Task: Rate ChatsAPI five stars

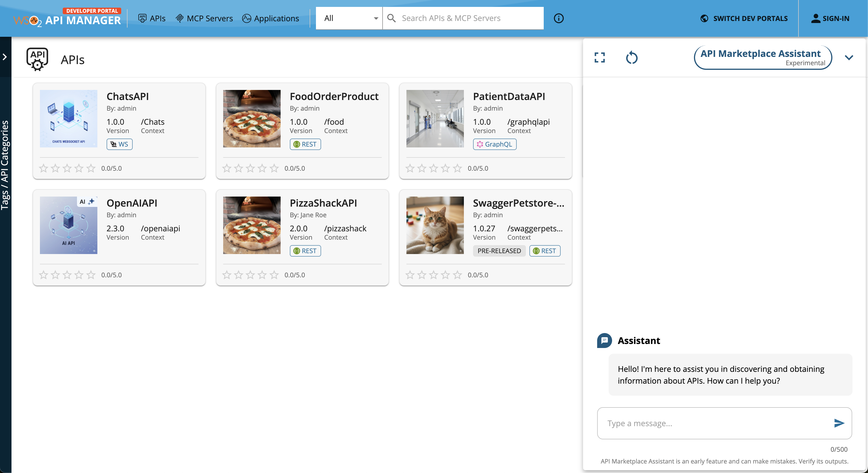Action: point(91,168)
